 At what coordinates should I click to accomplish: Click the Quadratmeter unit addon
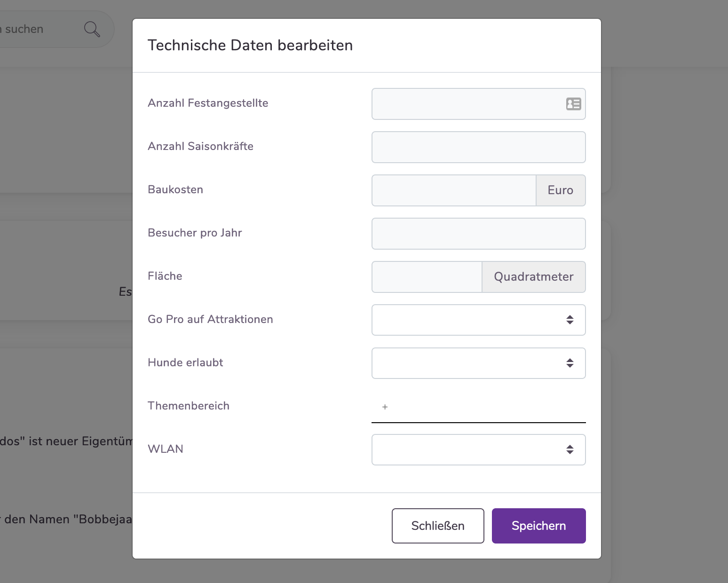tap(534, 277)
